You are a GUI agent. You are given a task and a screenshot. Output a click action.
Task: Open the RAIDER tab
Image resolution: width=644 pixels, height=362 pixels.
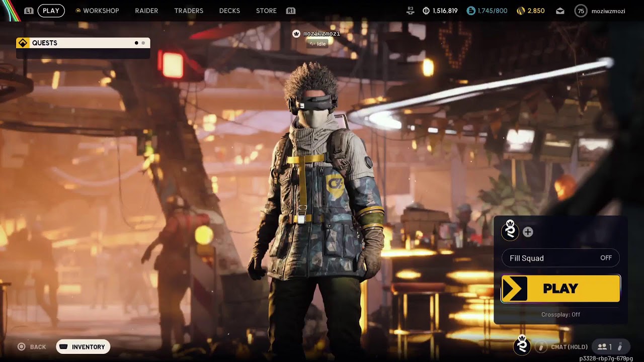[146, 11]
